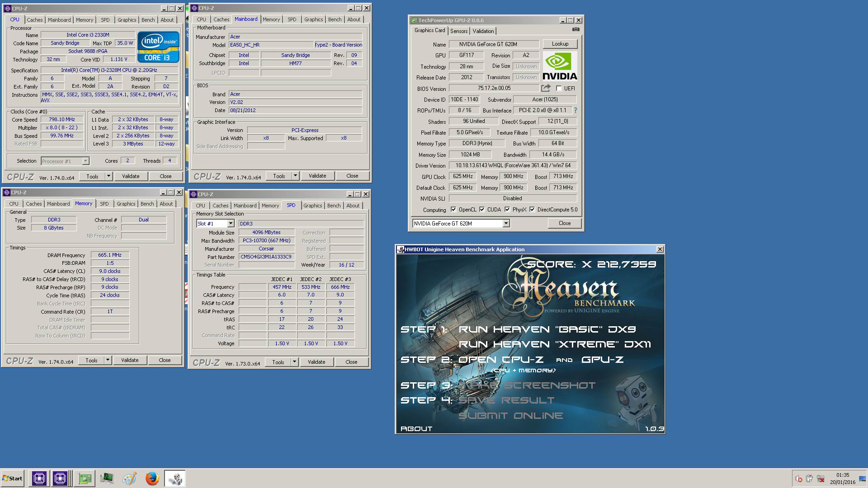Click the muted speaker tray icon
This screenshot has height=488, width=868.
[x=799, y=479]
